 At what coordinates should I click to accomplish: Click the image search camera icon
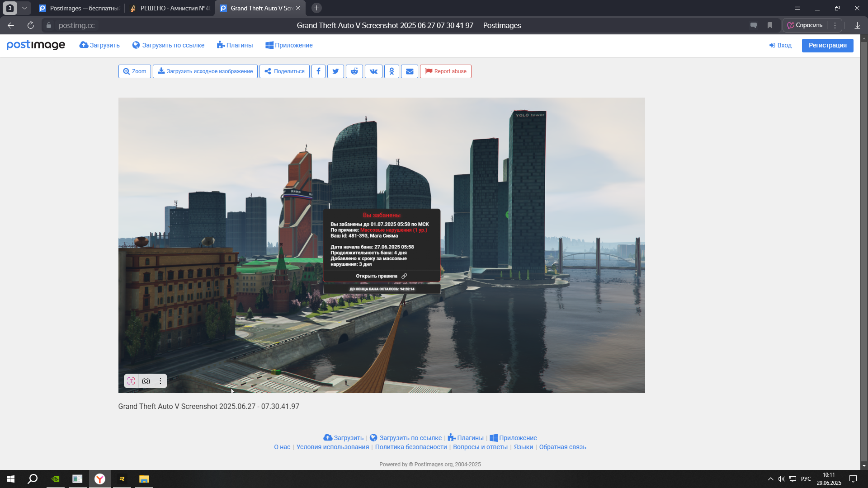pyautogui.click(x=146, y=381)
